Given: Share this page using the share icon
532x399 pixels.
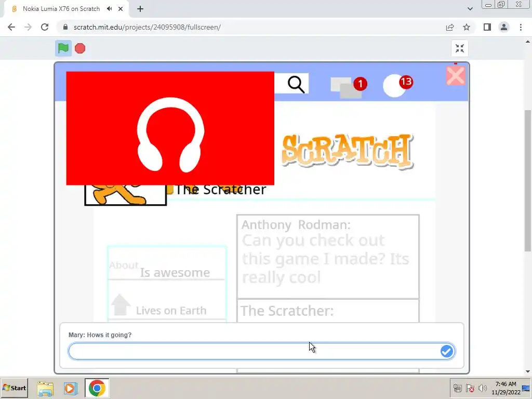Looking at the screenshot, I should 450,27.
